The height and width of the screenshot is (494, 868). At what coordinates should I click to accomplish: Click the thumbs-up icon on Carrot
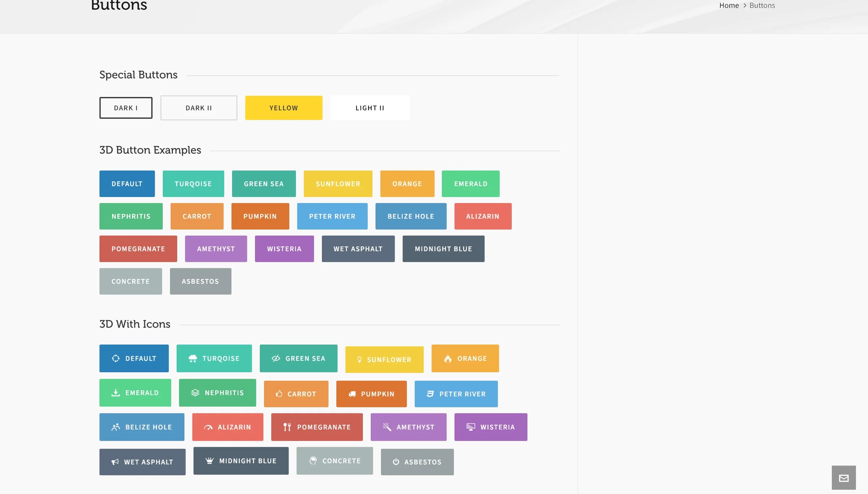[x=279, y=394]
